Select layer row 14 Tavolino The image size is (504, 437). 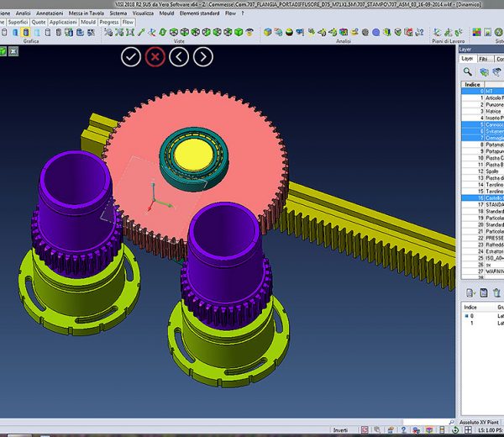pyautogui.click(x=483, y=185)
